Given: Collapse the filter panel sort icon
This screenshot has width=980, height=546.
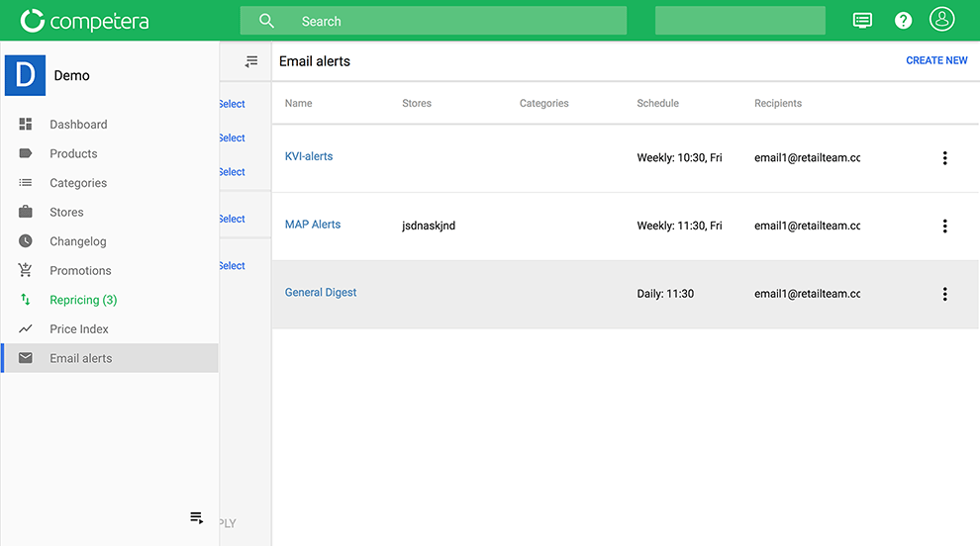Looking at the screenshot, I should (x=251, y=61).
